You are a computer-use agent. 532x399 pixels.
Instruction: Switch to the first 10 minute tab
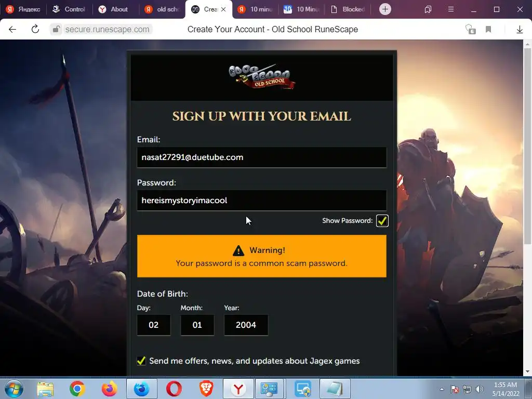255,9
